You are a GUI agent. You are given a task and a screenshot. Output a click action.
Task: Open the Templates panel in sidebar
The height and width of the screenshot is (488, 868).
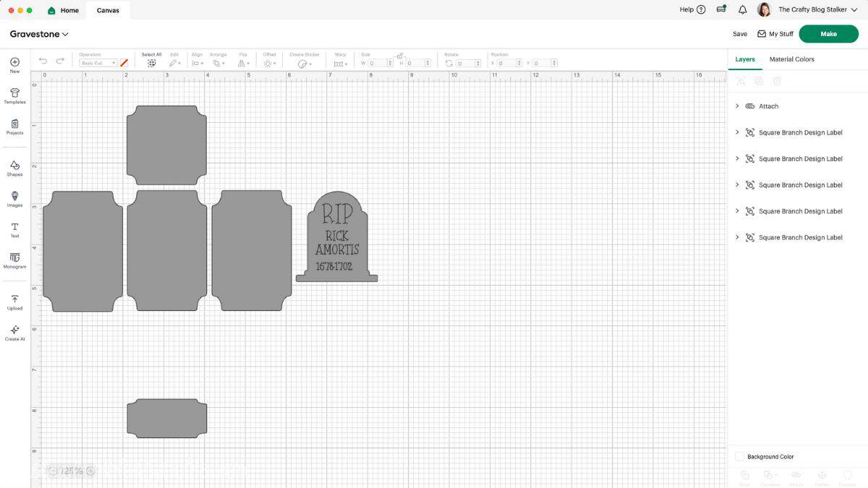pyautogui.click(x=14, y=95)
